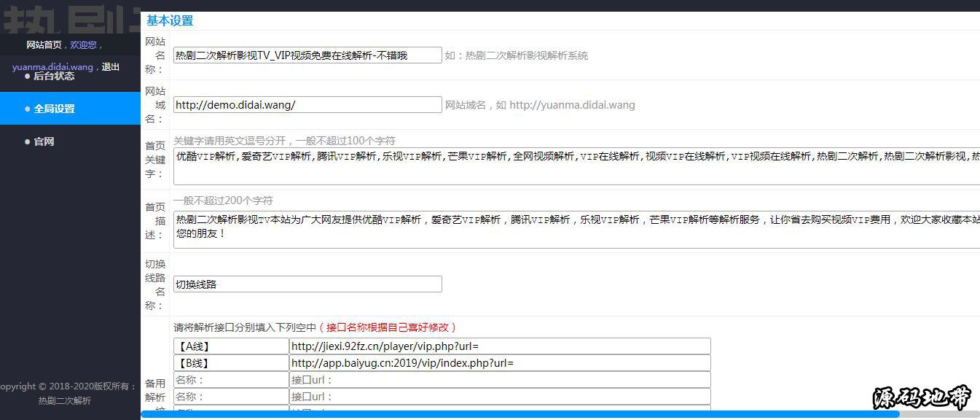Click the 基本设置 section heading
980x420 pixels.
pos(170,20)
